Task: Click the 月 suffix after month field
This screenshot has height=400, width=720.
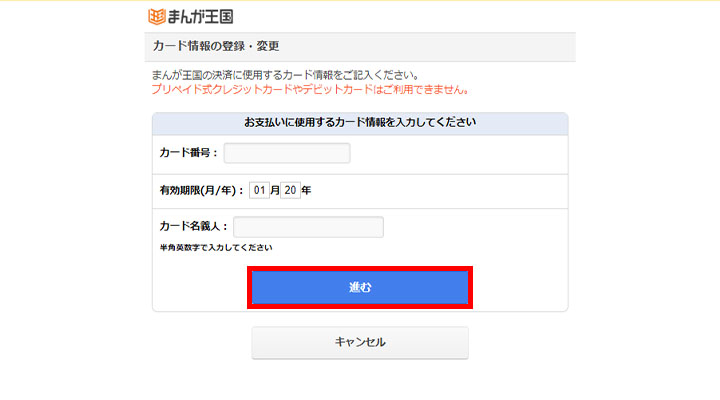Action: (x=275, y=190)
